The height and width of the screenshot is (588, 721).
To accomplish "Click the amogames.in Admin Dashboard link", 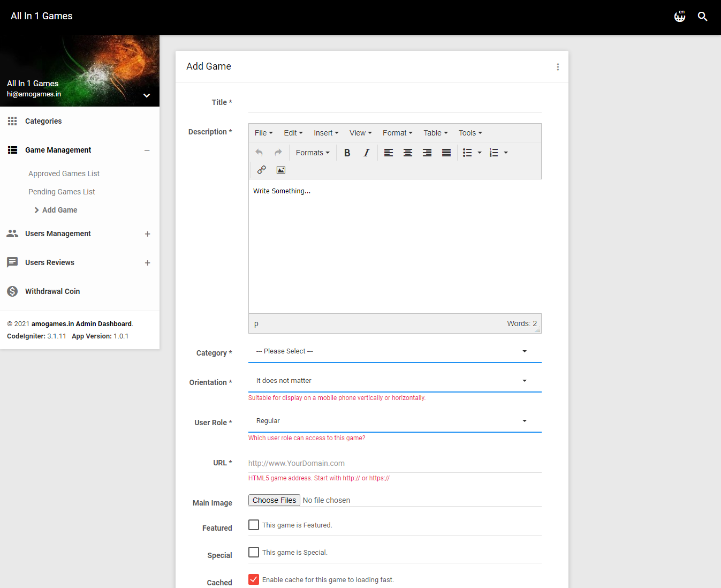I will tap(81, 324).
